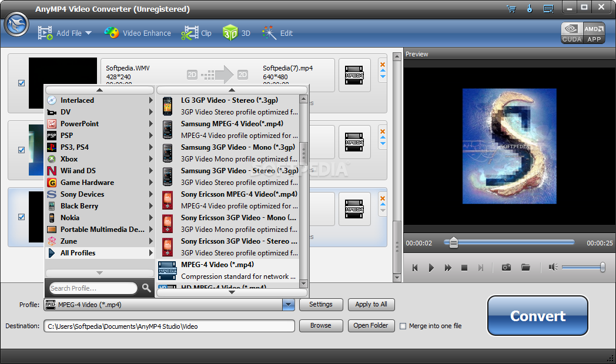Image resolution: width=616 pixels, height=364 pixels.
Task: Click Apply to All button
Action: (x=371, y=304)
